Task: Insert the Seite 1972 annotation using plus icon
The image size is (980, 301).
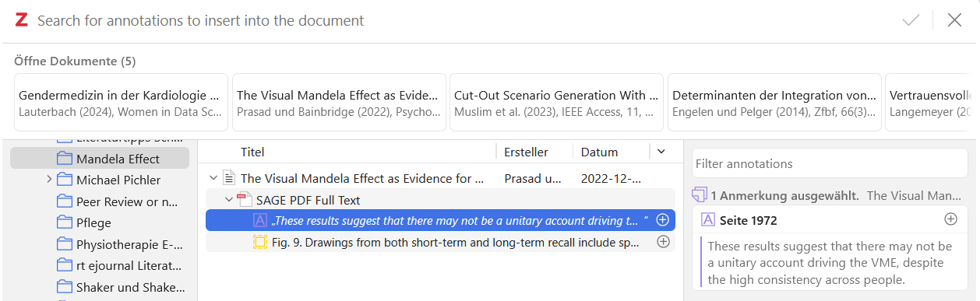Action: (x=950, y=219)
